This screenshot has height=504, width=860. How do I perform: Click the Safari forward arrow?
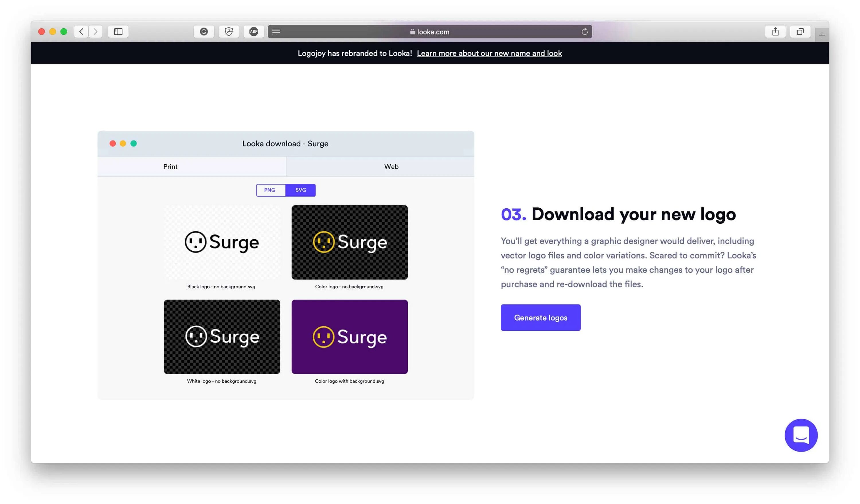[95, 32]
